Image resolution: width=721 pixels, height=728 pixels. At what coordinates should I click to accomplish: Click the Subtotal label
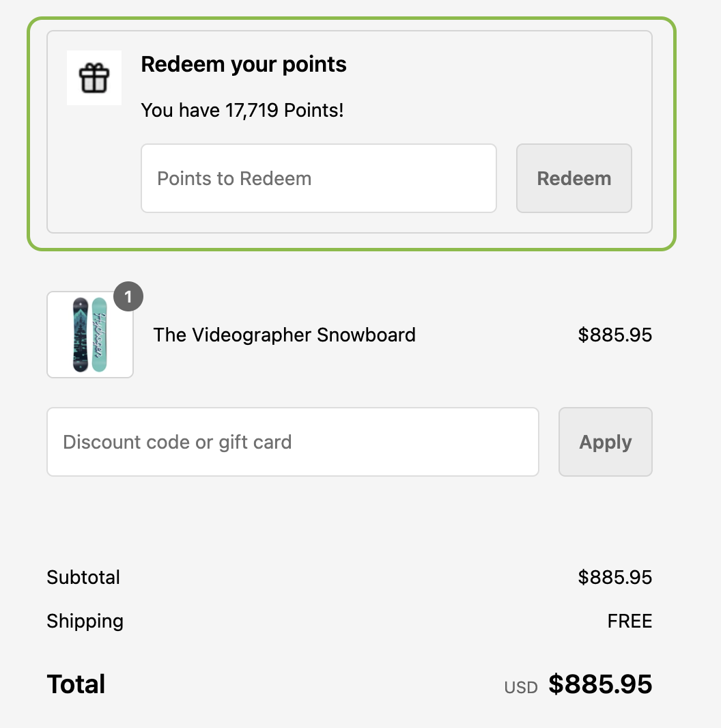(x=83, y=577)
